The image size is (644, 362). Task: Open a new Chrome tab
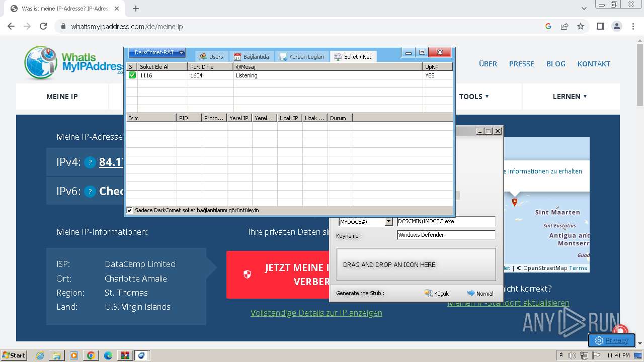136,9
